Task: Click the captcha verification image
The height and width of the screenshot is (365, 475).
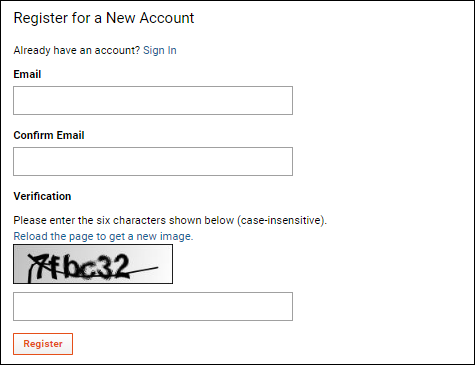Action: [x=93, y=264]
